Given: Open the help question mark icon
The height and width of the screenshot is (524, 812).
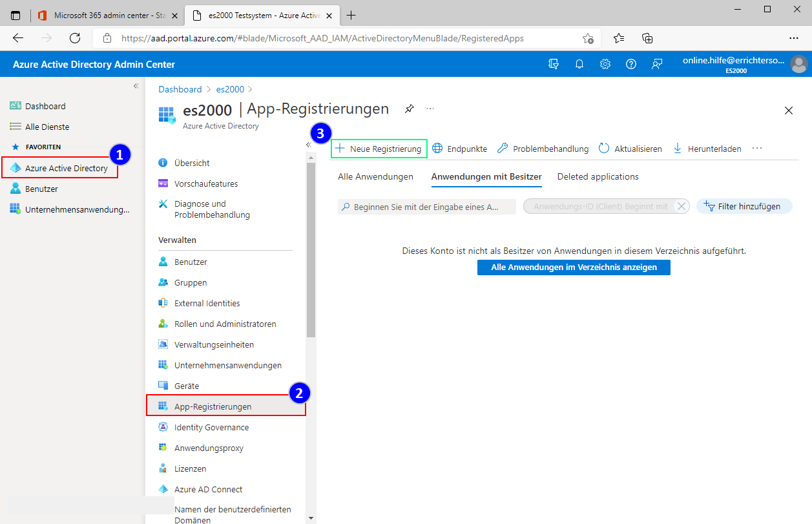Looking at the screenshot, I should (x=631, y=64).
